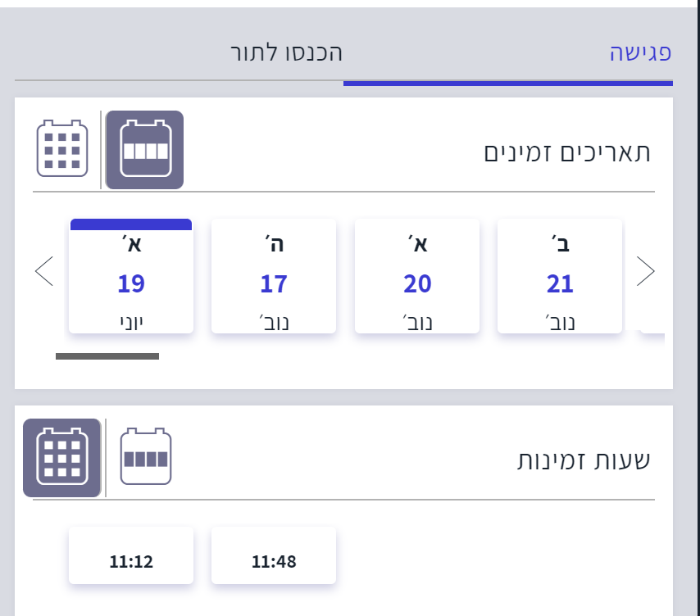Screen dimensions: 700x616
Task: Click the dates horizontal scrollbar thumb
Action: click(x=107, y=356)
